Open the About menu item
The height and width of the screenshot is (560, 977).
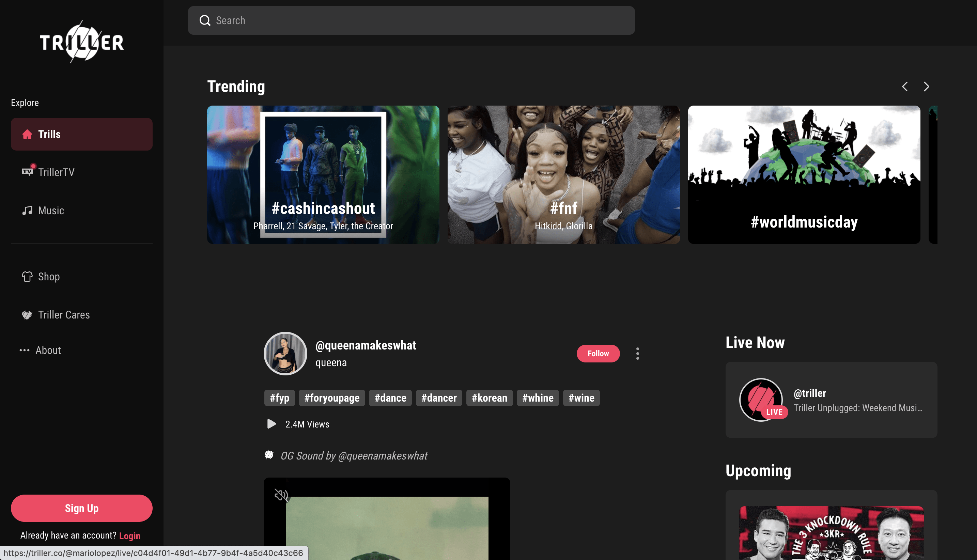48,350
